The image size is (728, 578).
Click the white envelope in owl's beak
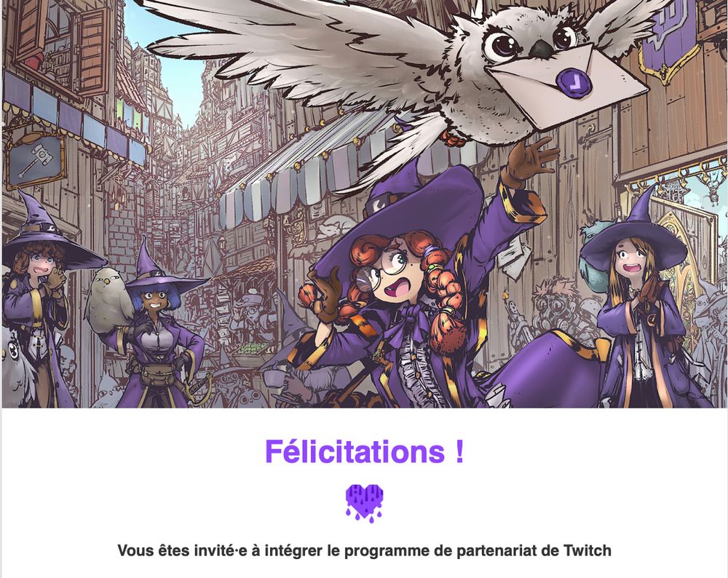click(567, 86)
